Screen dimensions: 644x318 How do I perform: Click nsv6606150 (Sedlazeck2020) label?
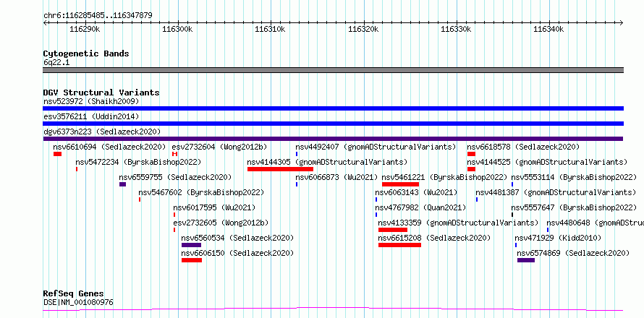click(x=238, y=253)
